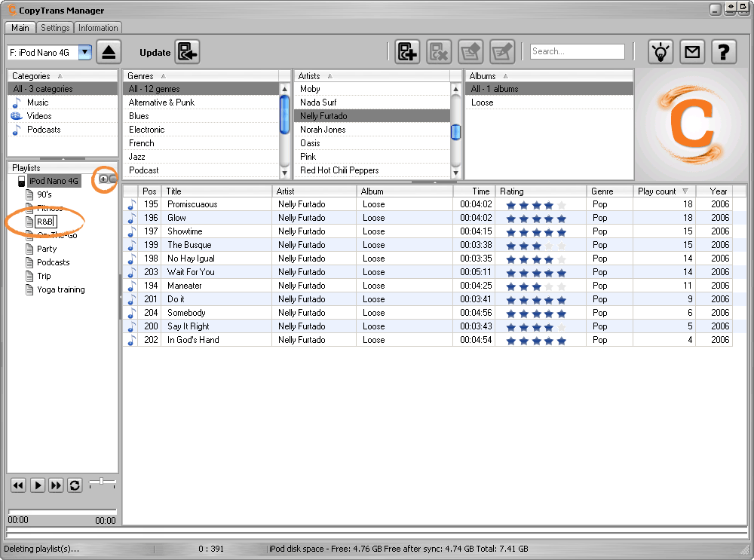Skip to the next track
Image resolution: width=754 pixels, height=560 pixels.
[x=57, y=485]
